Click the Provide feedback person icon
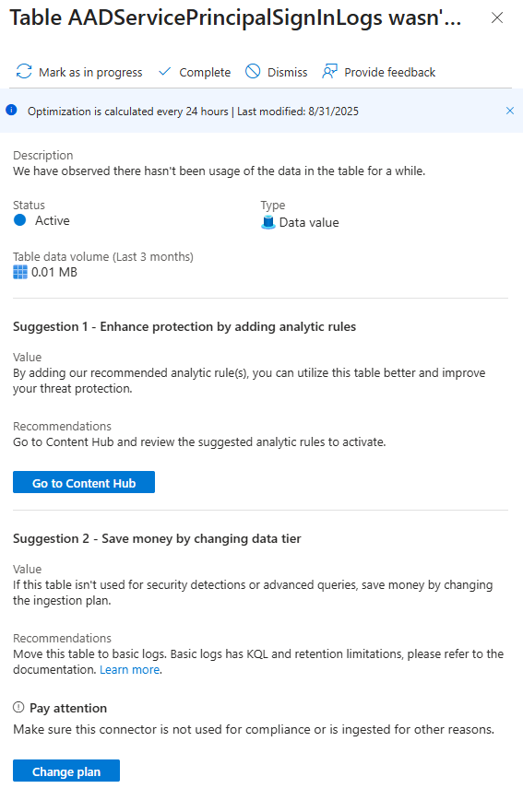Image resolution: width=523 pixels, height=812 pixels. coord(329,72)
